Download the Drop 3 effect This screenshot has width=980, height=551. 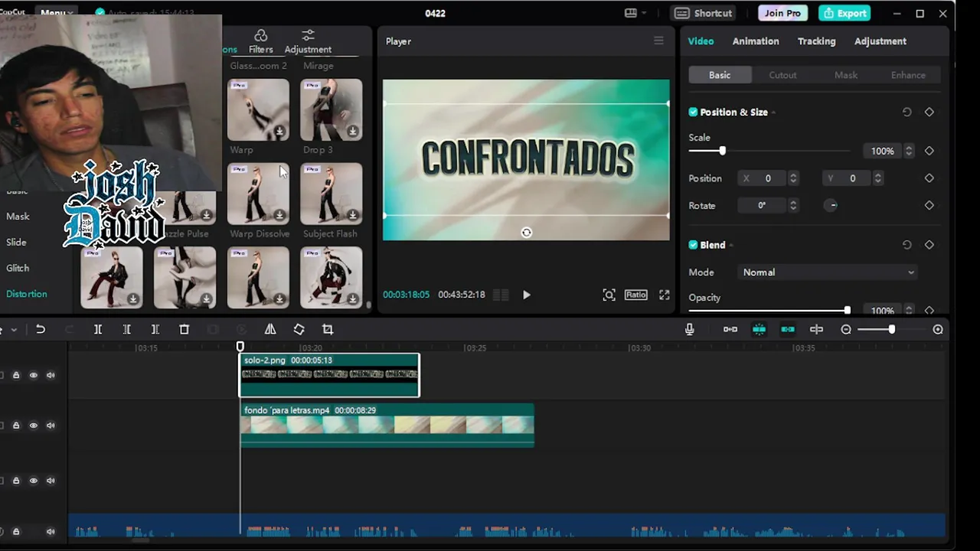[x=352, y=132]
